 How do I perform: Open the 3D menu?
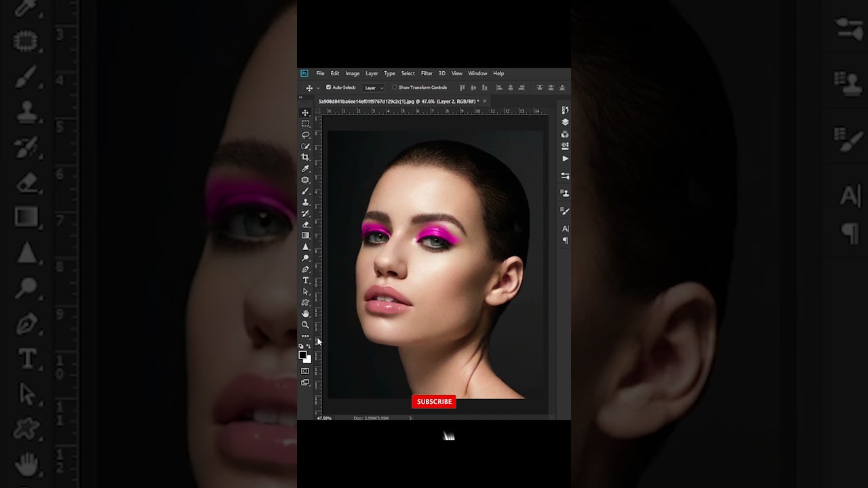442,73
